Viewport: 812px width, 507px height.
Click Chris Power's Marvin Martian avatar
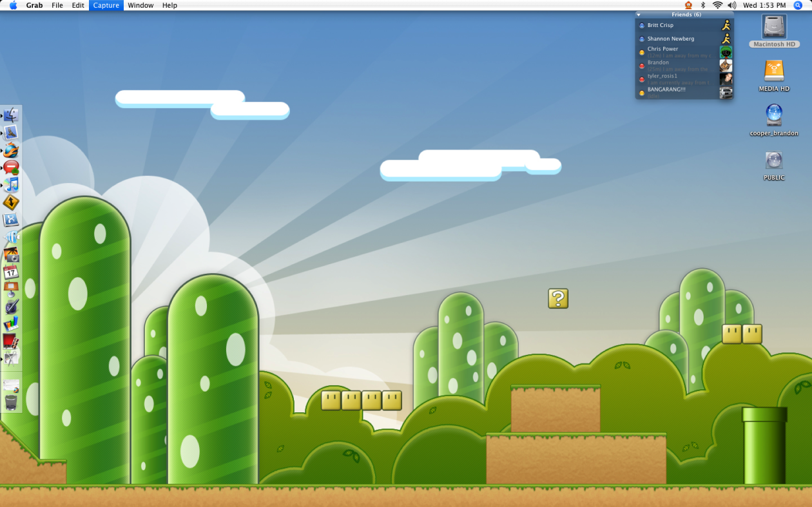click(726, 52)
